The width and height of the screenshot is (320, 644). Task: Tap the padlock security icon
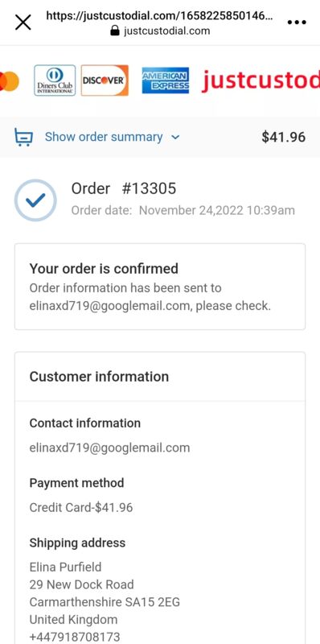(115, 31)
